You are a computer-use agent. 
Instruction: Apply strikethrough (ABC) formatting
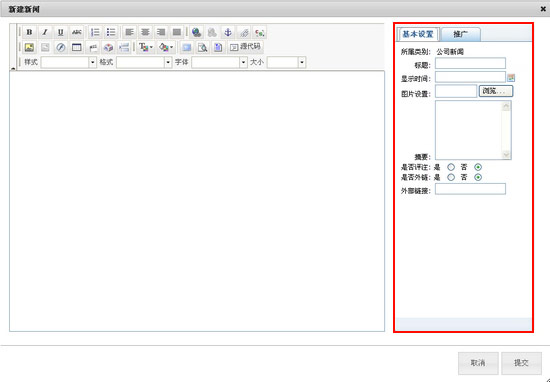(x=76, y=32)
